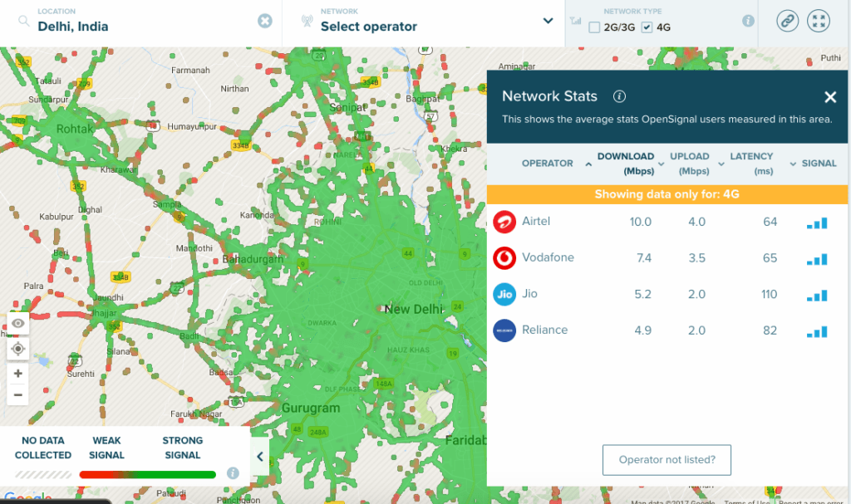The width and height of the screenshot is (851, 504).
Task: Enter fullscreen map view
Action: (819, 21)
